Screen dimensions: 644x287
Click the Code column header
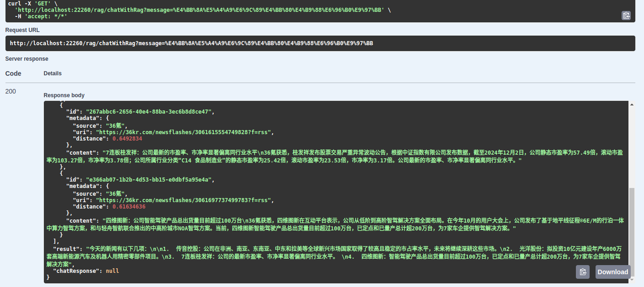coord(13,73)
